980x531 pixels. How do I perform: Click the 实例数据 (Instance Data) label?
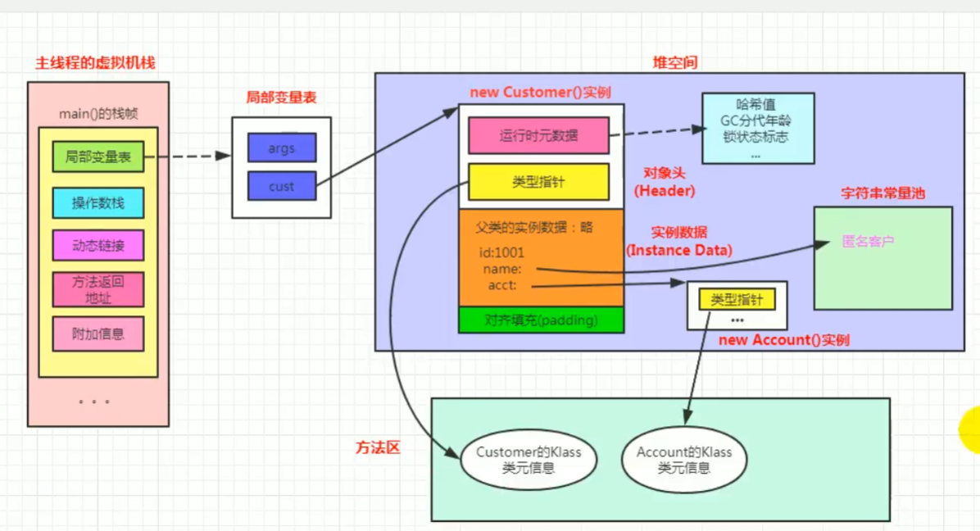click(x=679, y=241)
